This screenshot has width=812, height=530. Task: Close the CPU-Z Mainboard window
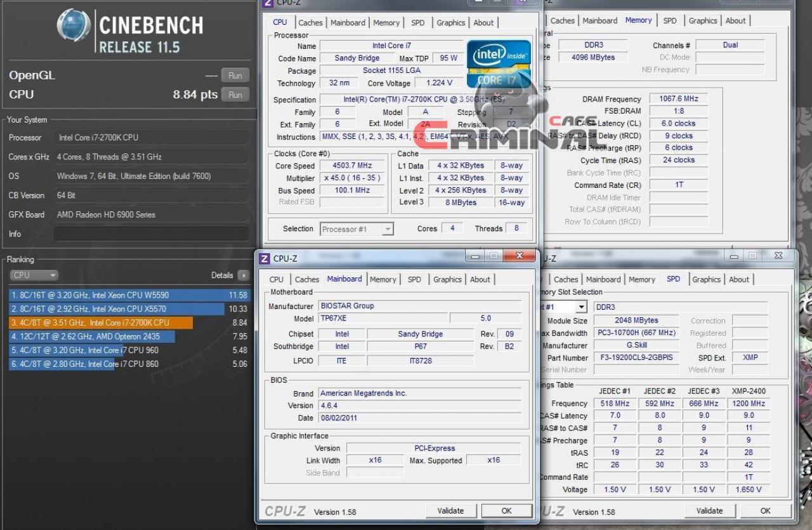520,256
